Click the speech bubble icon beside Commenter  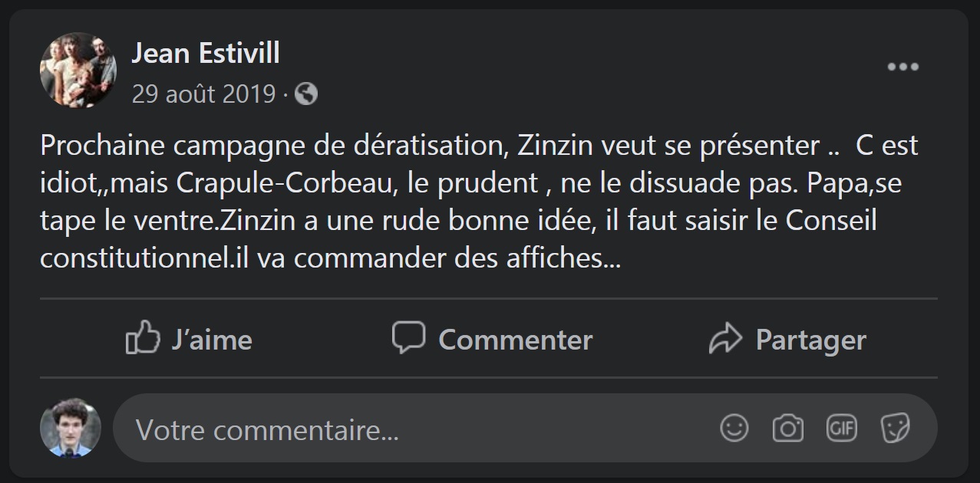click(408, 337)
